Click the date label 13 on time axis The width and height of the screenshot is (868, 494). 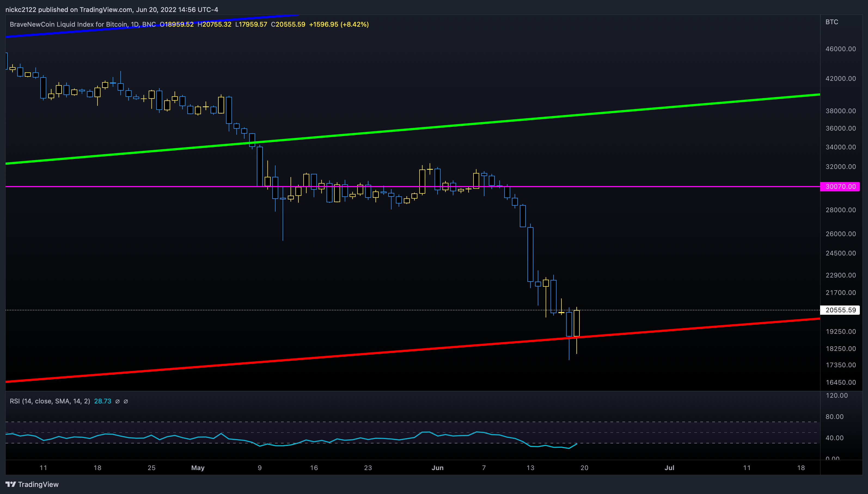click(x=530, y=468)
